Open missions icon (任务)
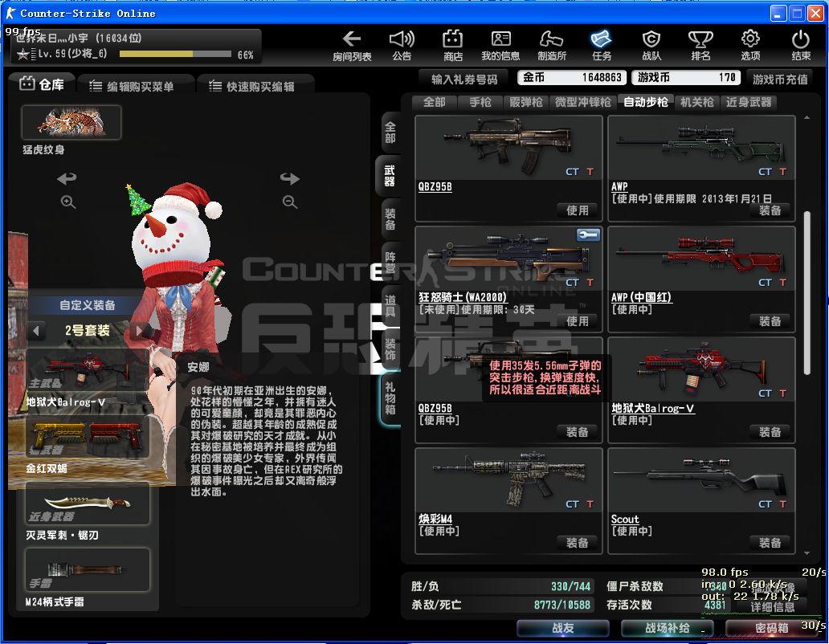This screenshot has height=644, width=829. coord(602,46)
